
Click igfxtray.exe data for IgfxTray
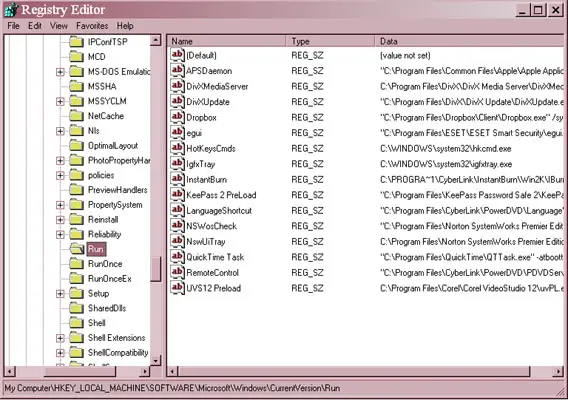point(446,164)
